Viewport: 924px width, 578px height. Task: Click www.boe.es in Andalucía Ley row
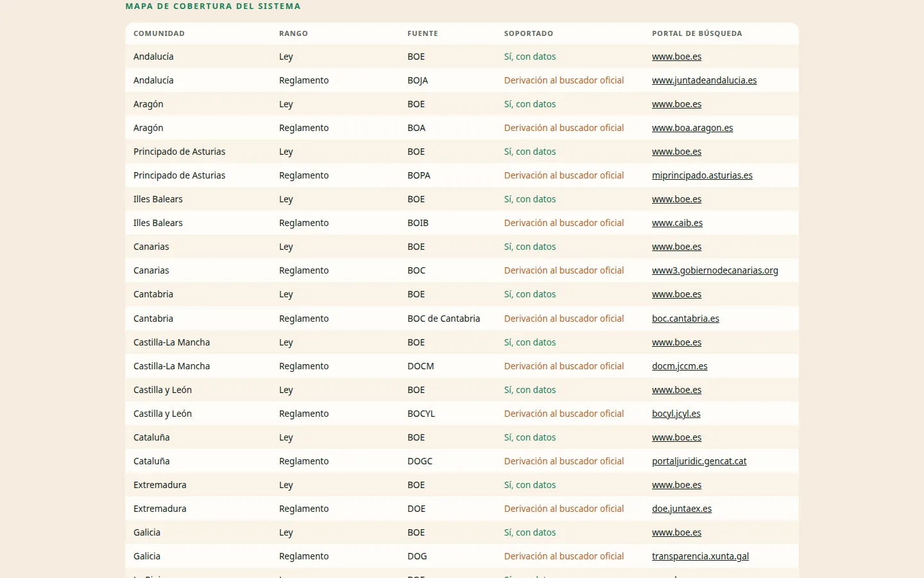click(x=676, y=57)
